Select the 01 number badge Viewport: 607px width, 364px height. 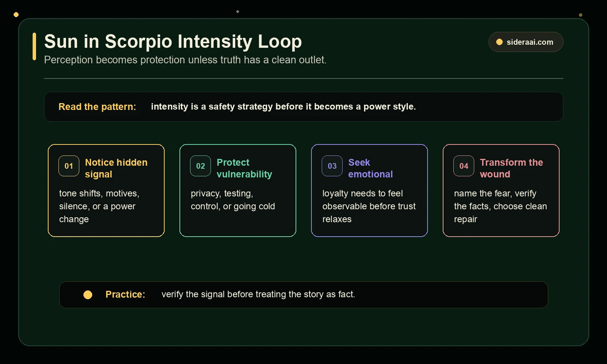pos(69,166)
